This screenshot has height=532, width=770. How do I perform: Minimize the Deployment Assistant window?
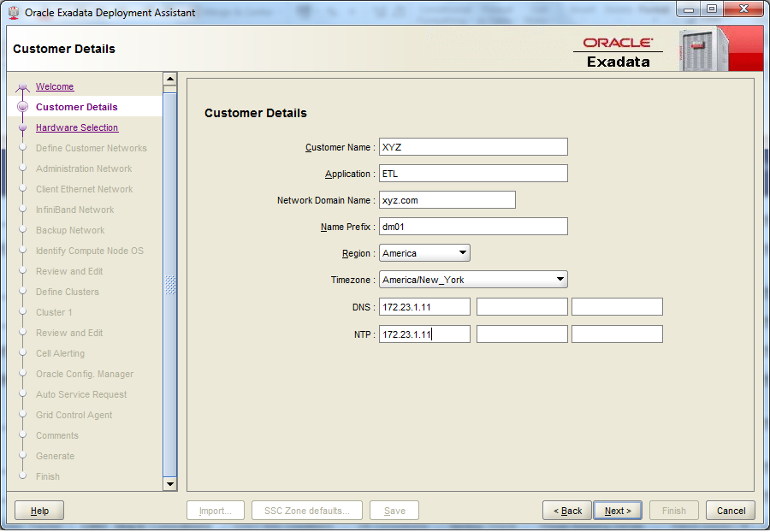click(689, 9)
